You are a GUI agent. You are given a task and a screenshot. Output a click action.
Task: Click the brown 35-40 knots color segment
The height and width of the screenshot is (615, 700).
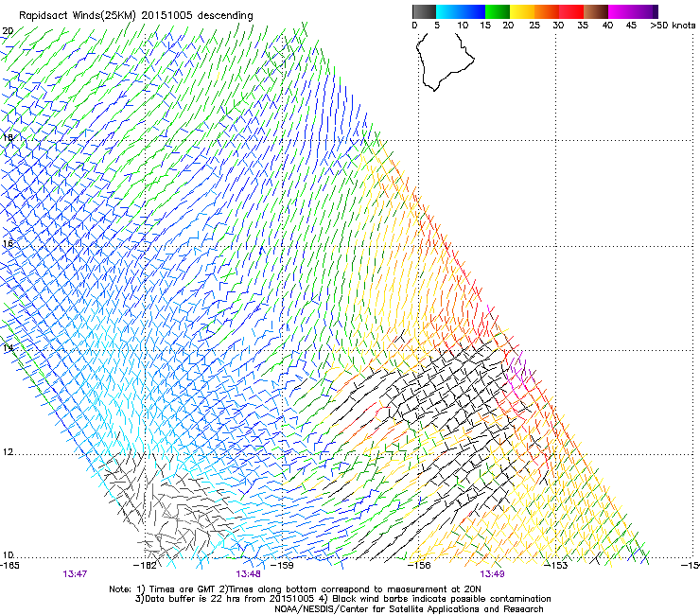[596, 11]
